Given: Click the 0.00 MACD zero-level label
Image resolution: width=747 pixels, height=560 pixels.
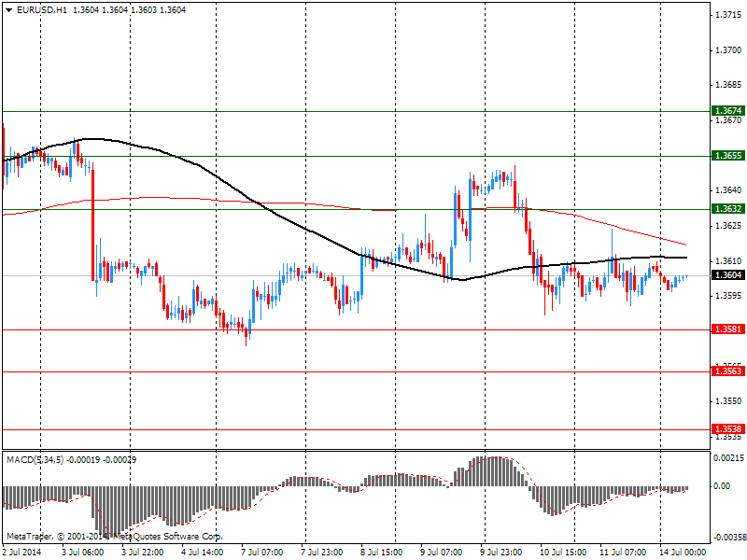Looking at the screenshot, I should [722, 485].
